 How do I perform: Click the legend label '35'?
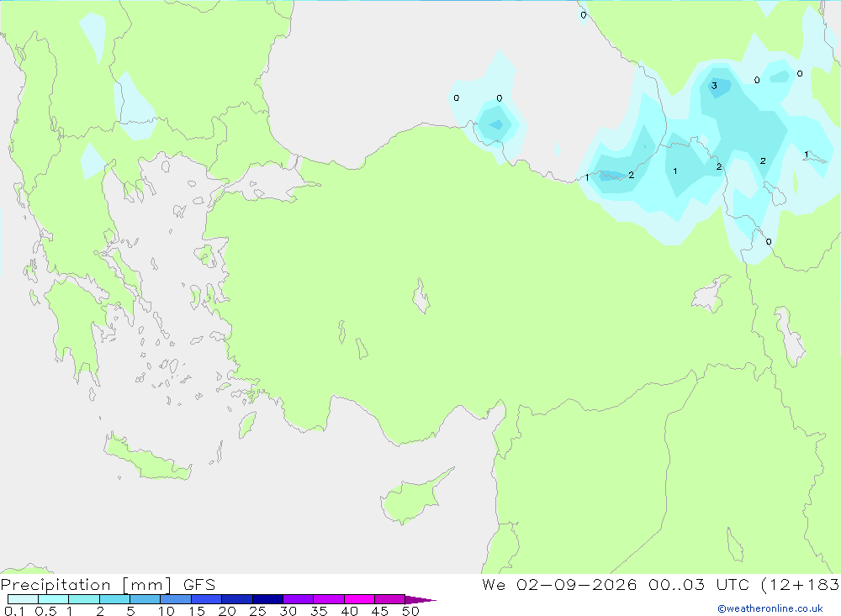[x=319, y=611]
